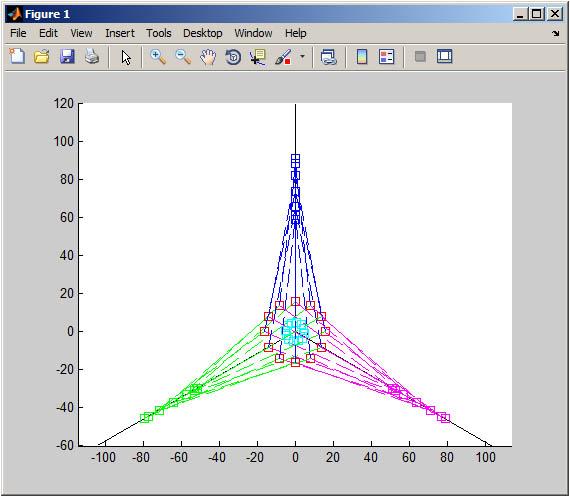Open file with the folder icon
The image size is (570, 497).
42,57
